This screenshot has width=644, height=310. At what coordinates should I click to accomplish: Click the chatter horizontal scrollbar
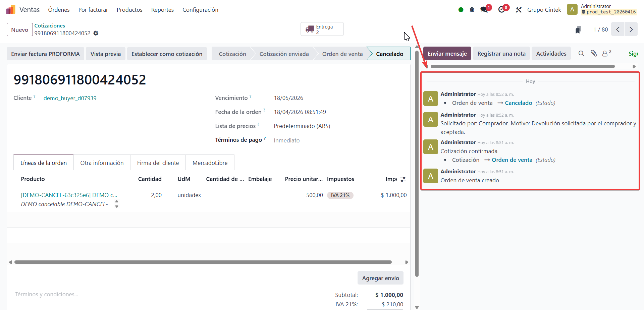tap(523, 66)
